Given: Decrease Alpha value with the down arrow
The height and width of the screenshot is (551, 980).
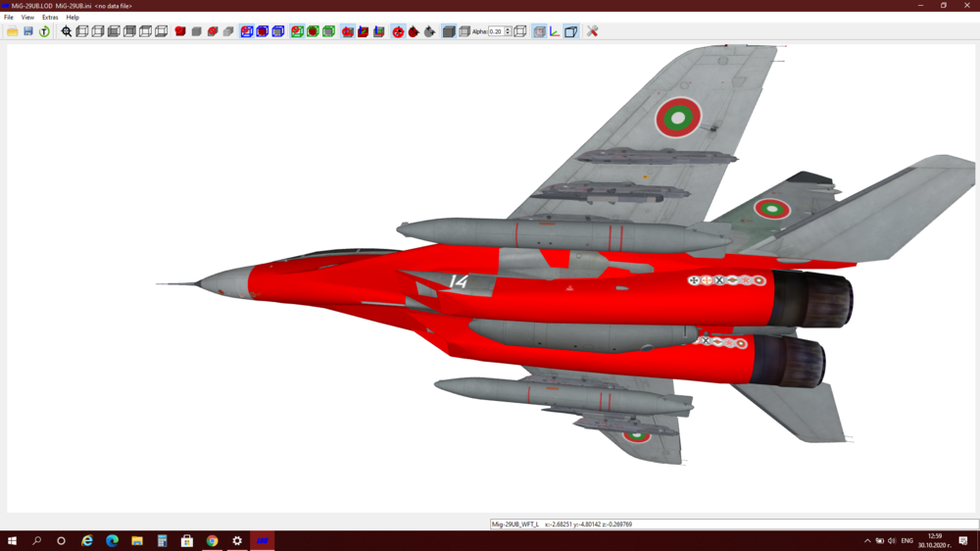Looking at the screenshot, I should point(508,33).
